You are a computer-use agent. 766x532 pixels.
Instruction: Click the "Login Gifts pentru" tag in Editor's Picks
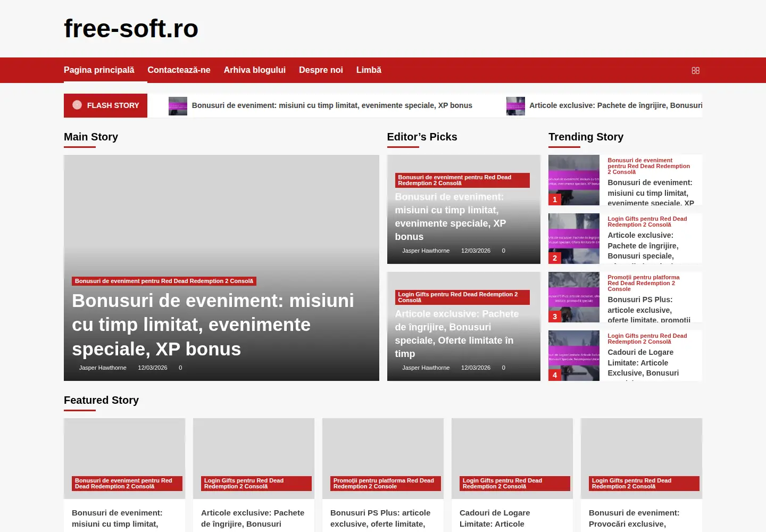[462, 297]
